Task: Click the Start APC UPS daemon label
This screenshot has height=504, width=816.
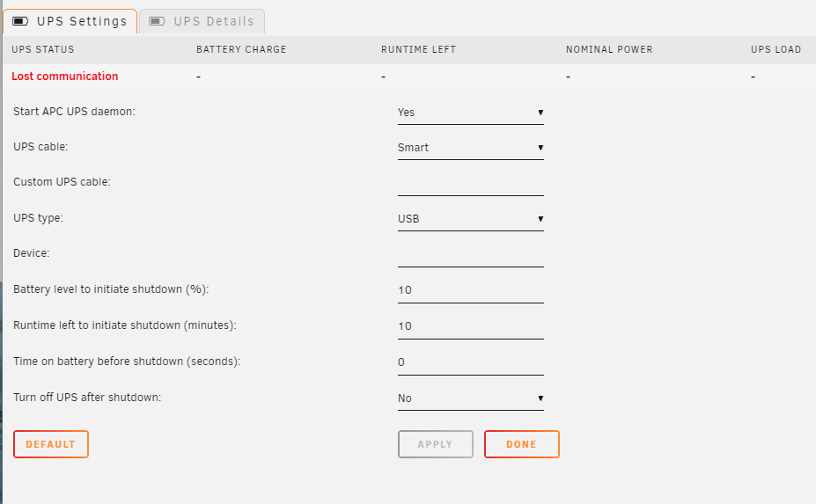Action: click(x=75, y=112)
